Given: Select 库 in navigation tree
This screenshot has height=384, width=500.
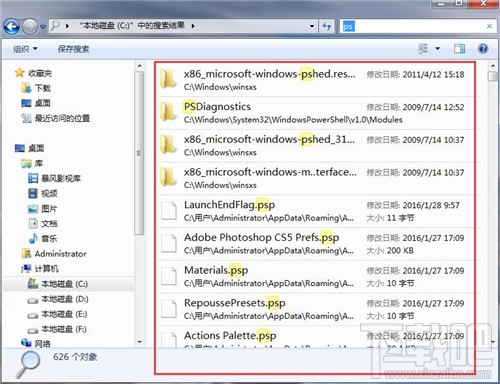Looking at the screenshot, I should [32, 163].
